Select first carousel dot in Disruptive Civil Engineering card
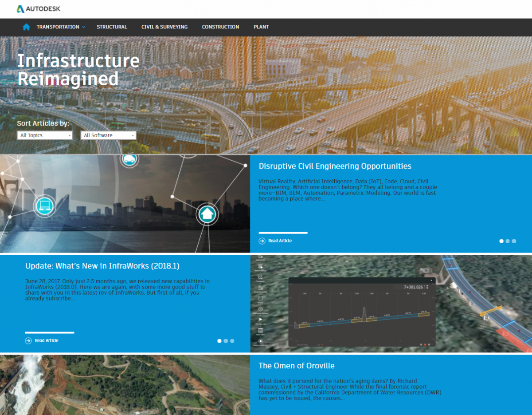 pos(501,241)
